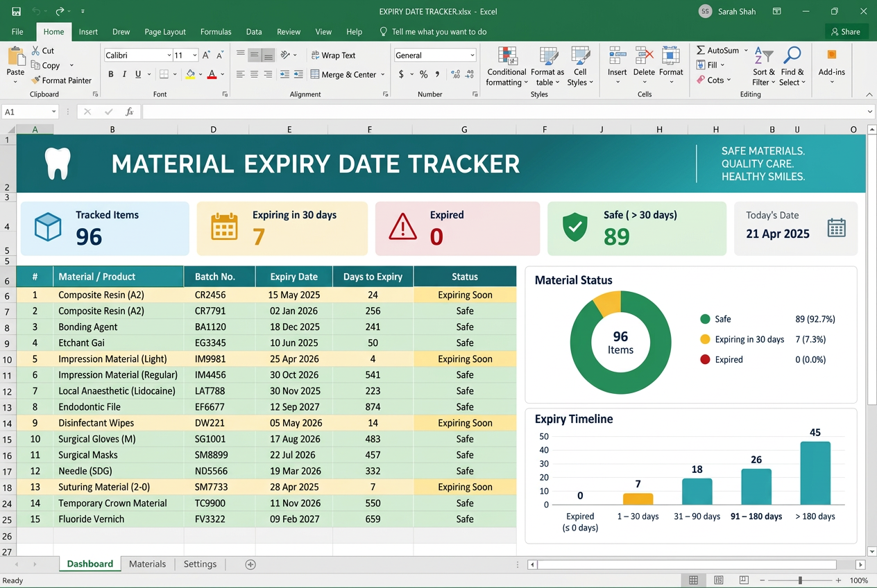Screen dimensions: 877x588
Task: Toggle Wrap Text
Action: point(333,55)
